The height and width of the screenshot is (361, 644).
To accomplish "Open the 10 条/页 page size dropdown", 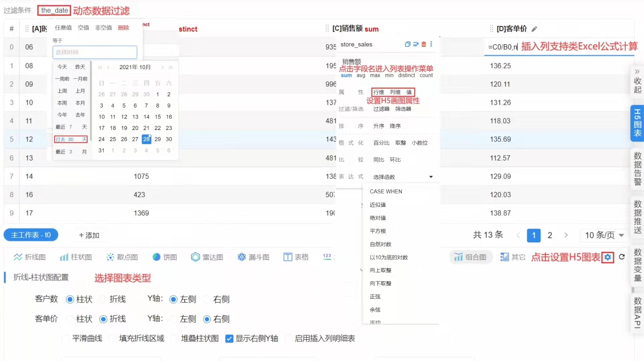I will (605, 235).
